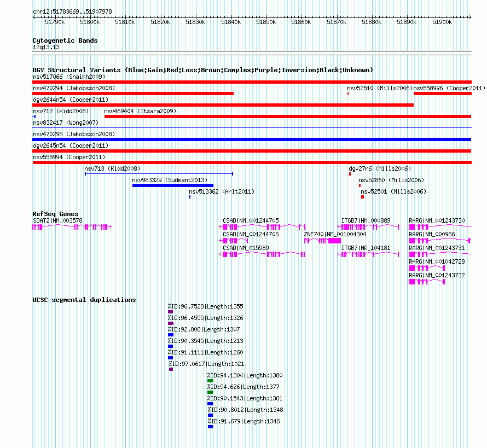Image resolution: width=487 pixels, height=448 pixels.
Task: Select the RefSeq Genes track title
Action: click(x=56, y=214)
